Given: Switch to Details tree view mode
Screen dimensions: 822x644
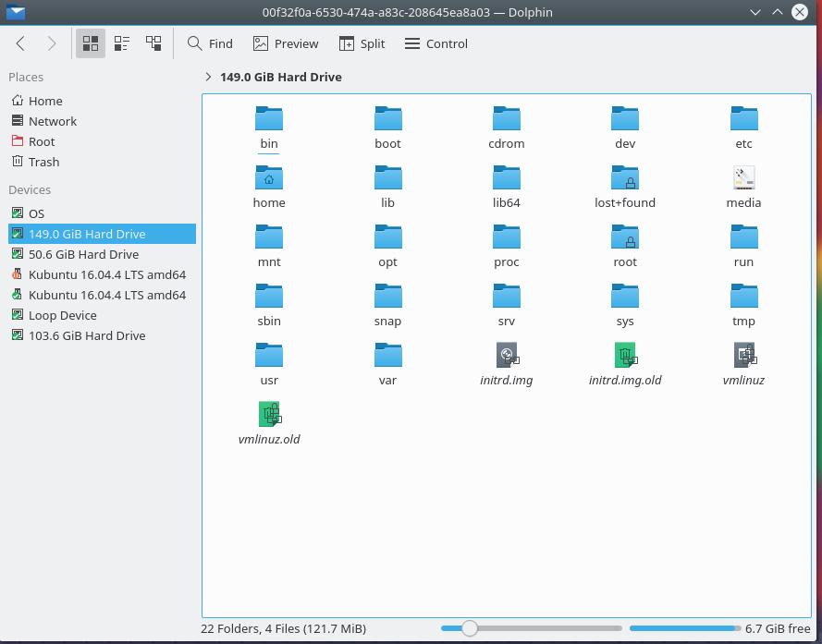Looking at the screenshot, I should [153, 43].
